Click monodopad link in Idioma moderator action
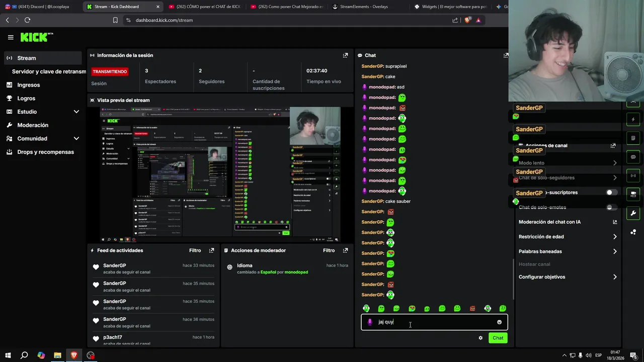The width and height of the screenshot is (644, 362). [296, 272]
